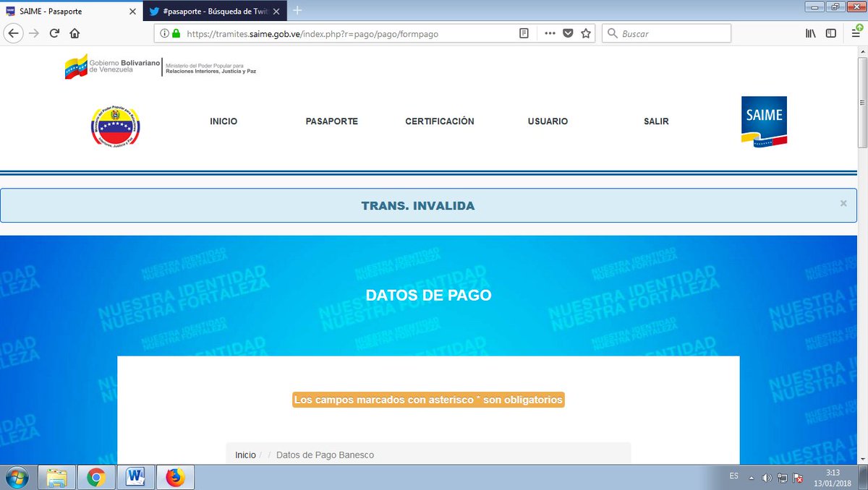Open the PASAPORTE menu item
Viewport: 868px width, 490px height.
(x=332, y=121)
